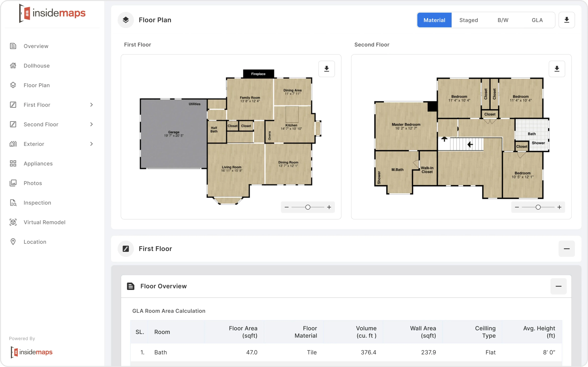Collapse the Floor Overview panel
The image size is (588, 367).
(x=558, y=286)
